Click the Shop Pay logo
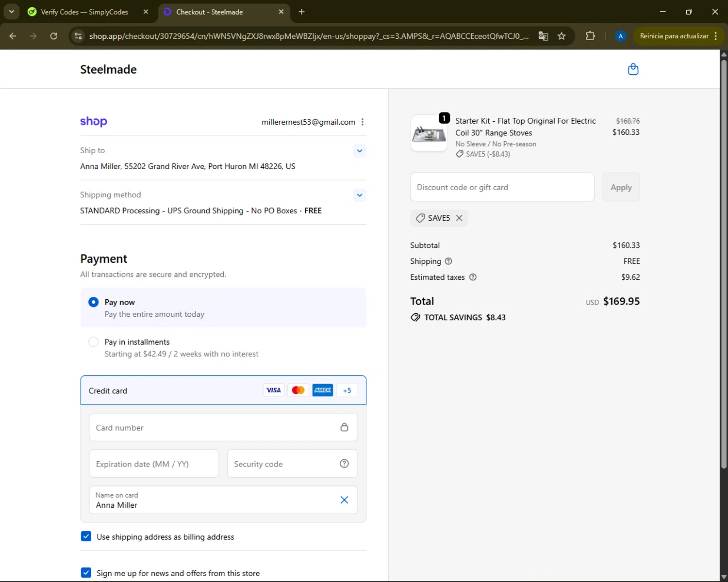The width and height of the screenshot is (728, 582). click(x=94, y=121)
